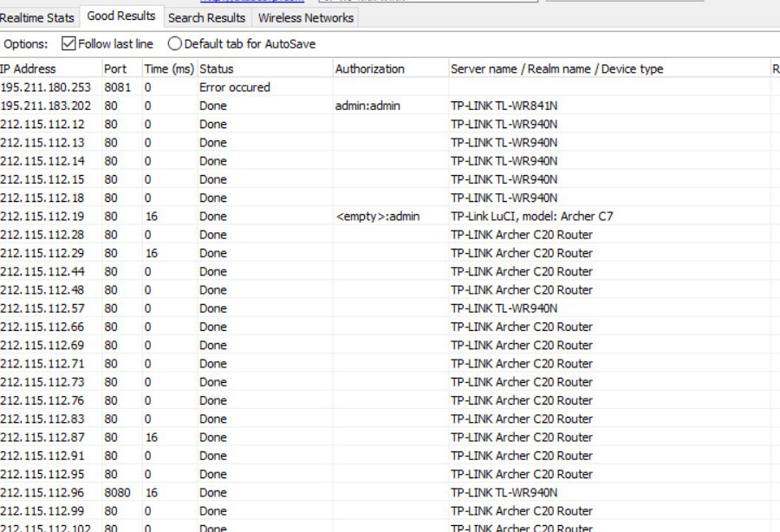Select IP address 212.115.112.12
This screenshot has height=532, width=780.
pos(42,124)
